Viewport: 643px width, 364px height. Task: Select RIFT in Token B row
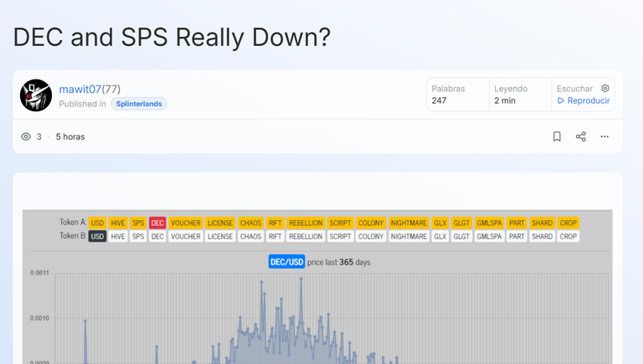pyautogui.click(x=275, y=237)
